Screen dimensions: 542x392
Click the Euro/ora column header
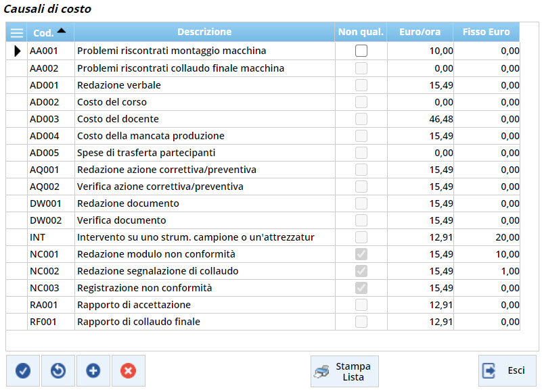point(420,32)
